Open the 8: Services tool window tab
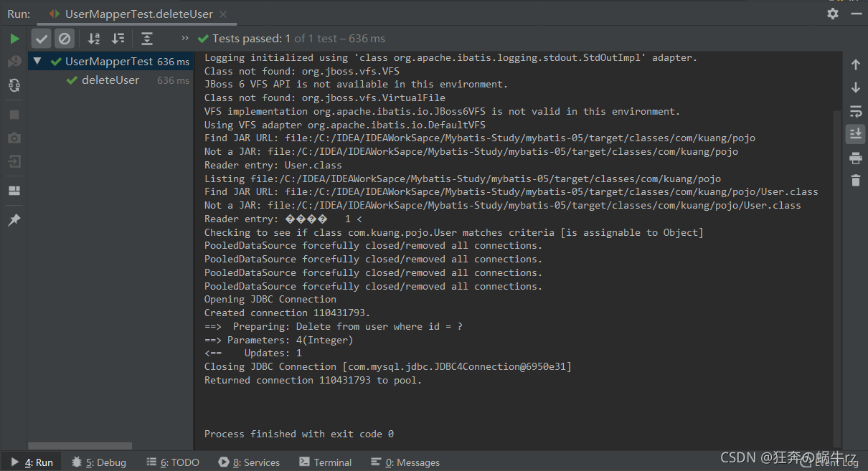Screen dimensions: 868x471 pyautogui.click(x=249, y=462)
